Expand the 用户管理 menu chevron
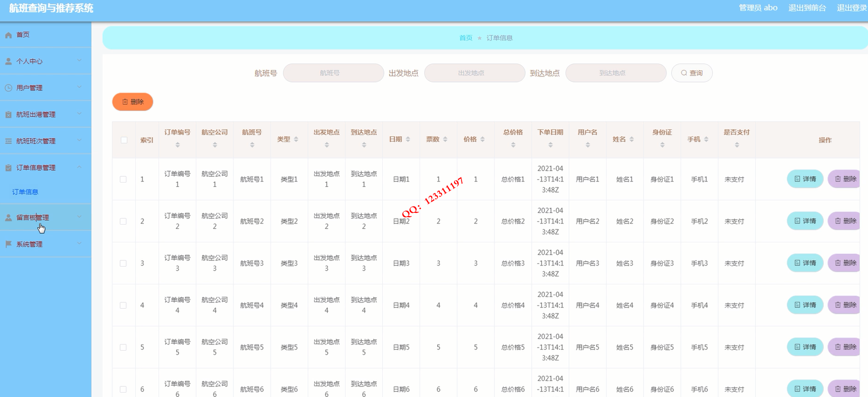This screenshot has width=868, height=397. [79, 87]
